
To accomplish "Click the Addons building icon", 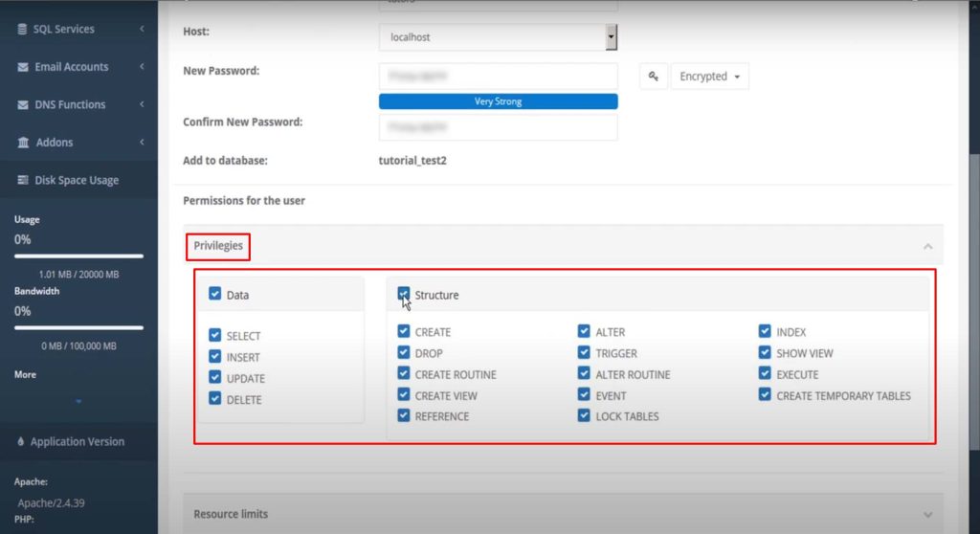I will pyautogui.click(x=23, y=143).
